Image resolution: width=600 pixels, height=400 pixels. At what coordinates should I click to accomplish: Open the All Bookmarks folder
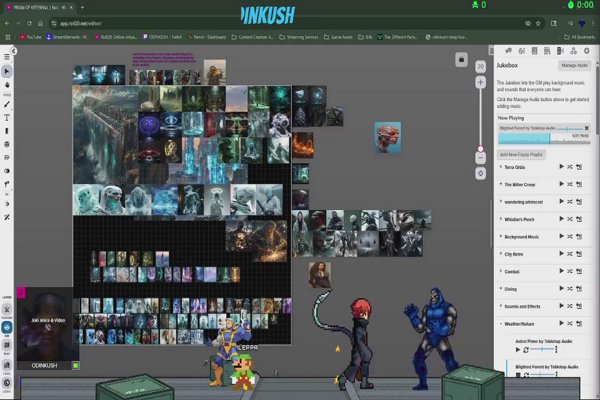point(580,37)
